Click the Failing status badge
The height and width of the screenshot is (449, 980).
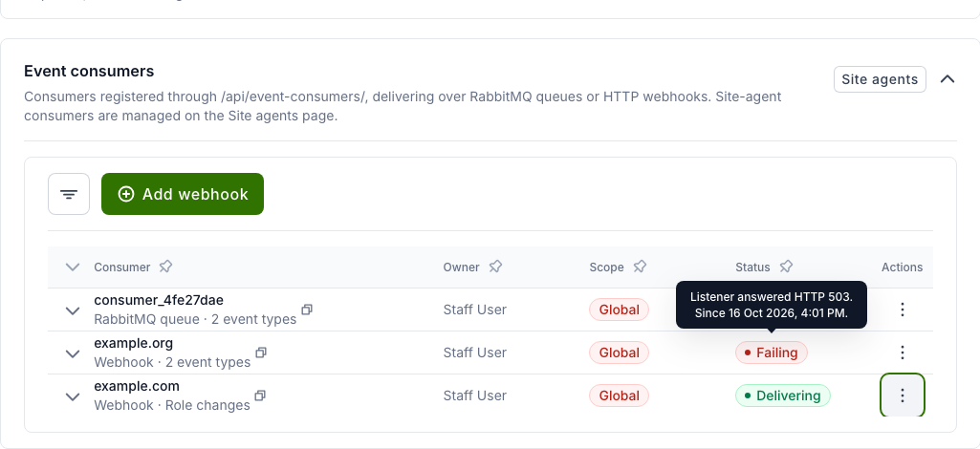(x=772, y=353)
